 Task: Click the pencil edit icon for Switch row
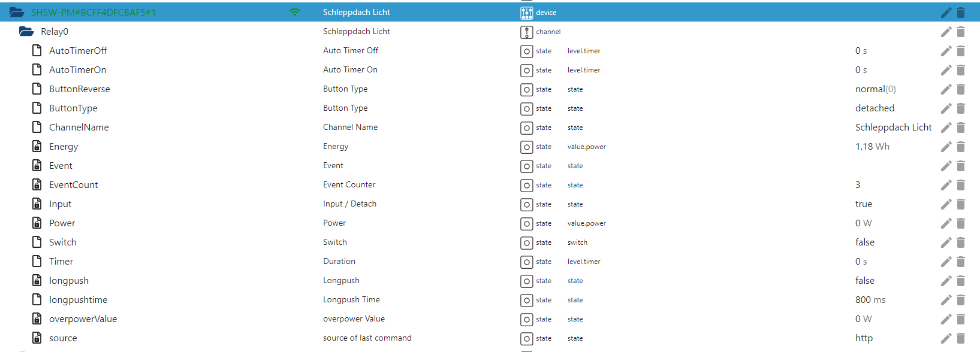pos(946,242)
